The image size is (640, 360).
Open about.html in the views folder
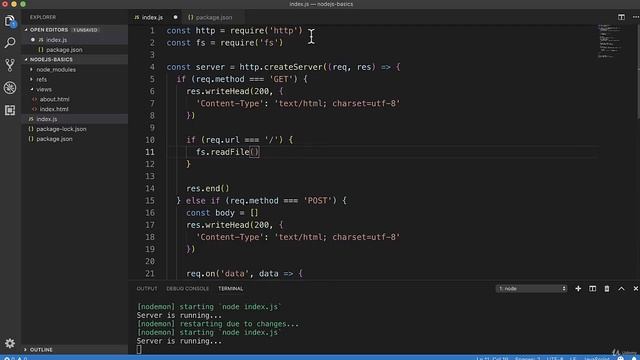75,99
